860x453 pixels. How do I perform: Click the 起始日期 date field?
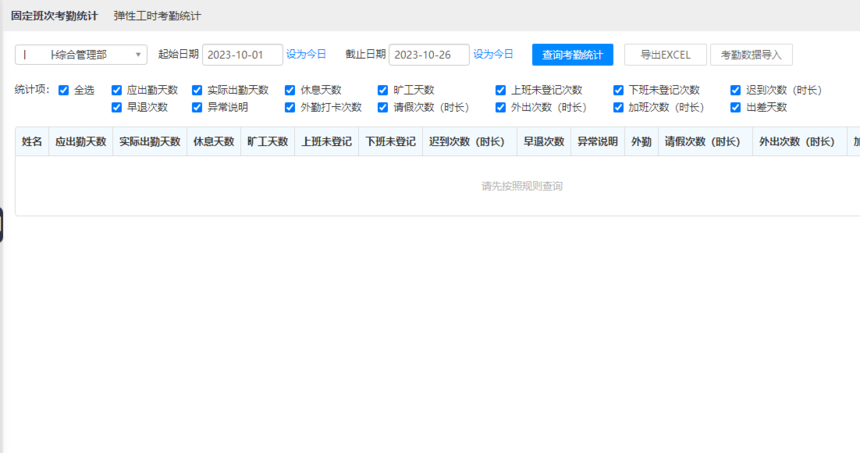(242, 55)
